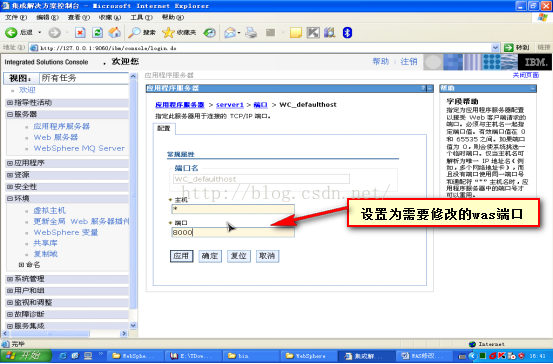The height and width of the screenshot is (364, 553).
Task: Stop page loading with red X icon
Action: point(80,33)
